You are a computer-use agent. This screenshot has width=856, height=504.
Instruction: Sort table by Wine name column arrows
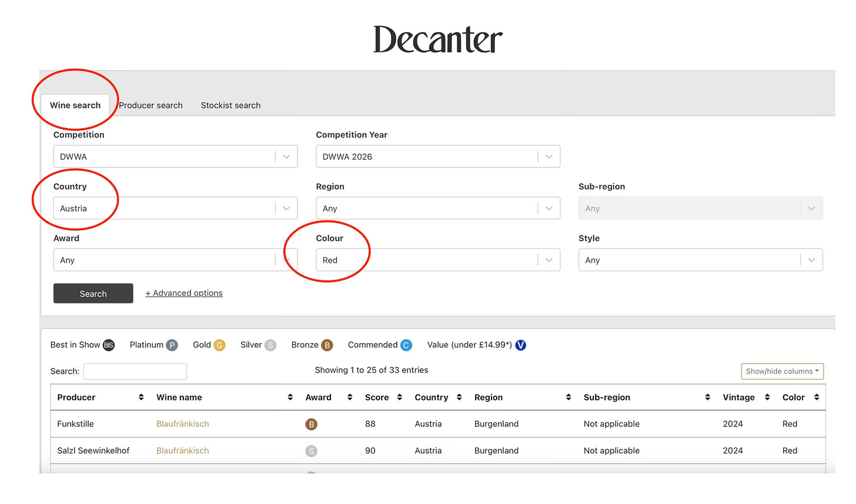(x=290, y=398)
